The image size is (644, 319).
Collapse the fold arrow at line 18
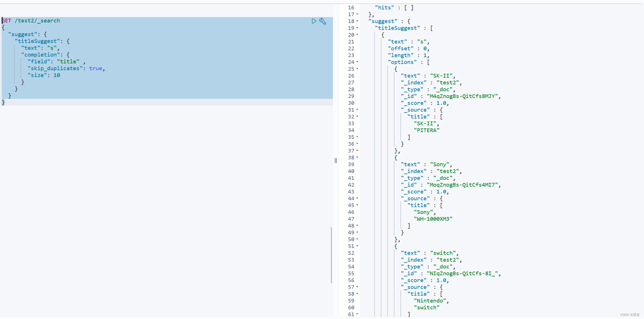click(357, 21)
